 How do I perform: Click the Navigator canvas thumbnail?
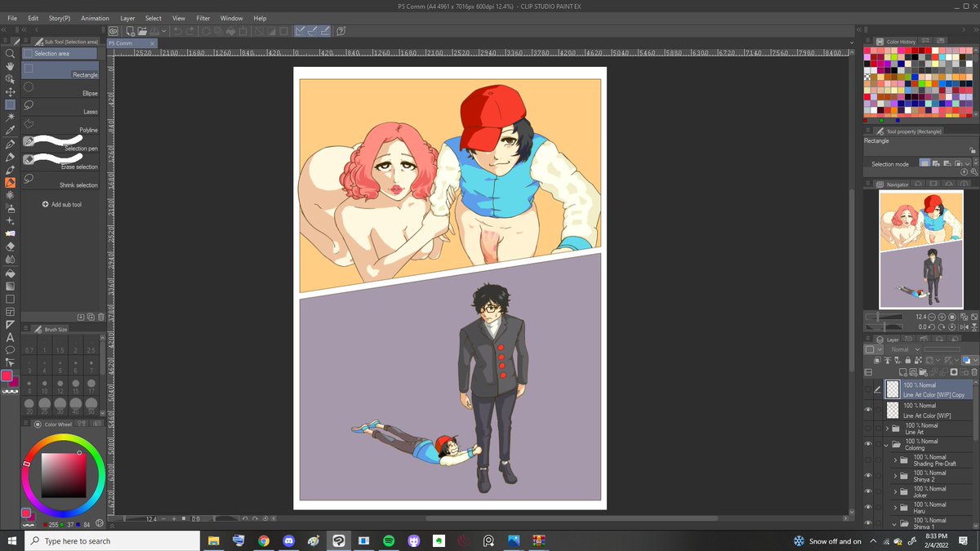coord(920,248)
